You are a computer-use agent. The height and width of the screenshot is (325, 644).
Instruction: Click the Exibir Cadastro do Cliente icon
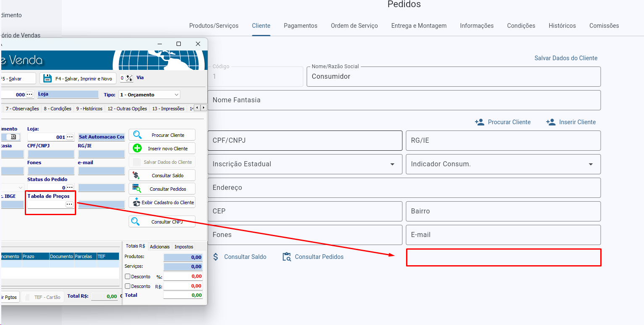[136, 202]
